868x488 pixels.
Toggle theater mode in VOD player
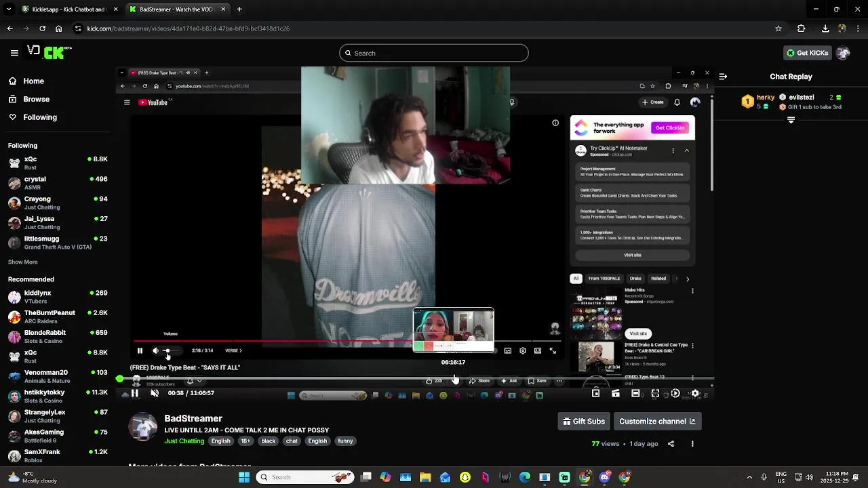click(x=635, y=393)
